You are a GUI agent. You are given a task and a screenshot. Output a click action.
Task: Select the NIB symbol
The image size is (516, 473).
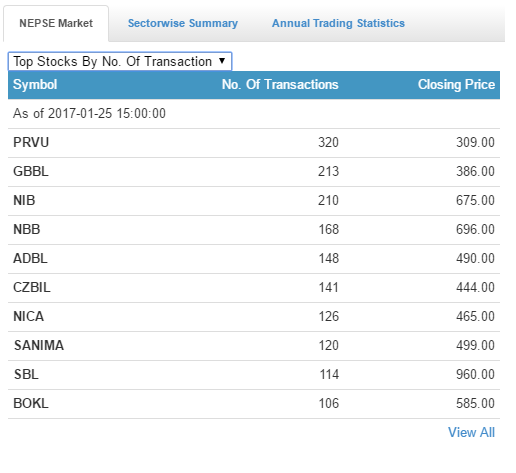[x=24, y=201]
